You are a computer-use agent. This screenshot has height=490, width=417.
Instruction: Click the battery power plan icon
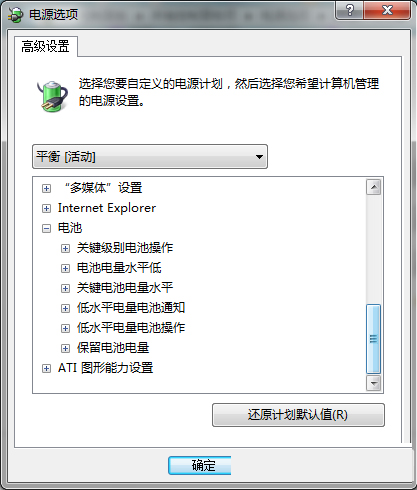pos(52,96)
